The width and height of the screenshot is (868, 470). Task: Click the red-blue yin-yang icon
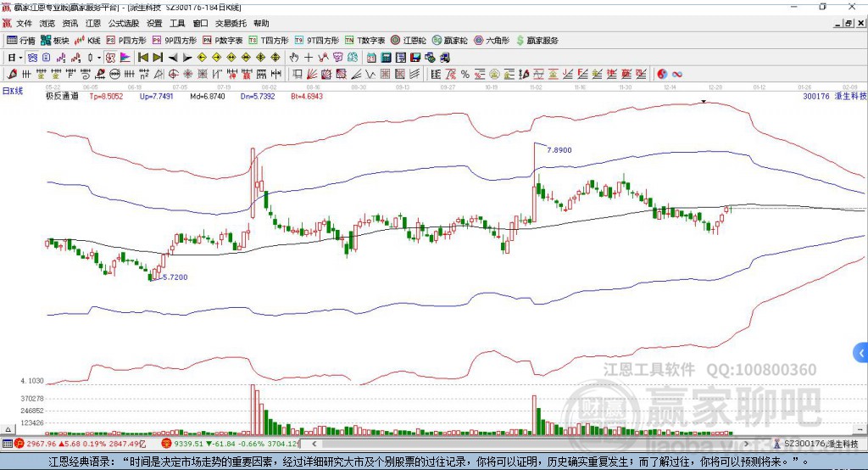coord(662,75)
